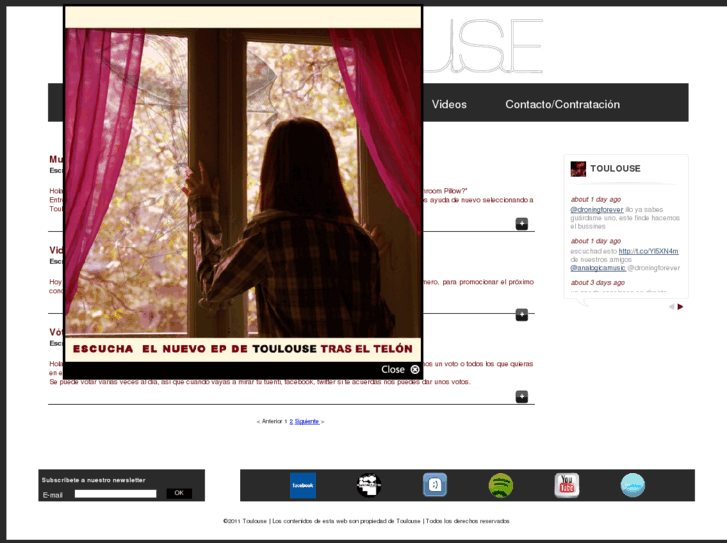The height and width of the screenshot is (545, 727).
Task: Open the @droningforever mention link
Action: pos(597,210)
